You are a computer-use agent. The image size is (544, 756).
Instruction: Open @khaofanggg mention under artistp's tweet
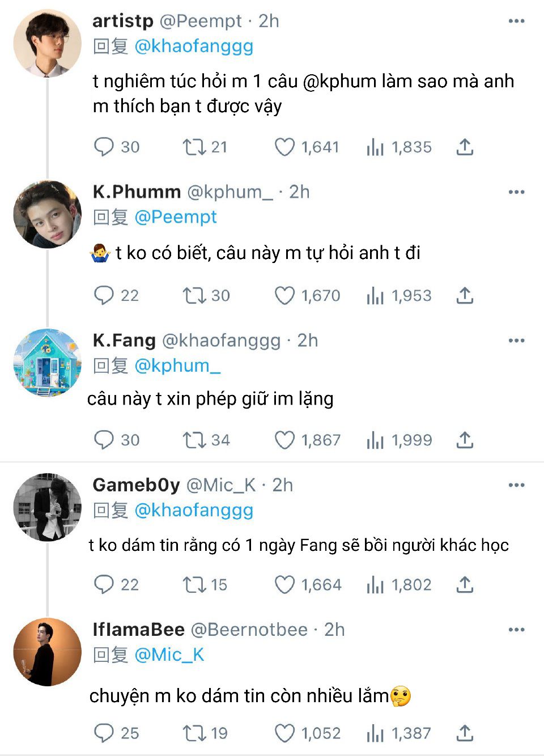coord(194,46)
